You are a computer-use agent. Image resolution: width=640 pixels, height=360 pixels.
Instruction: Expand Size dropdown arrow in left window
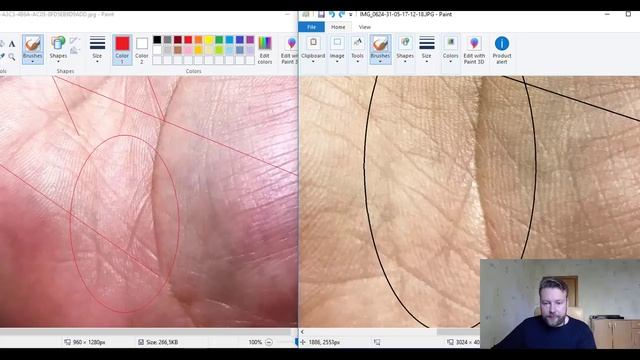97,62
